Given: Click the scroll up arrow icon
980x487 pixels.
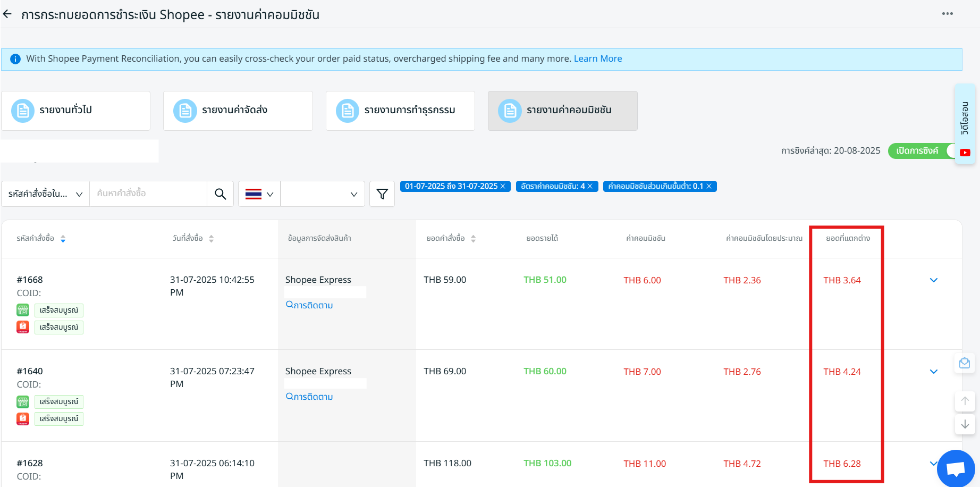Looking at the screenshot, I should pos(965,401).
